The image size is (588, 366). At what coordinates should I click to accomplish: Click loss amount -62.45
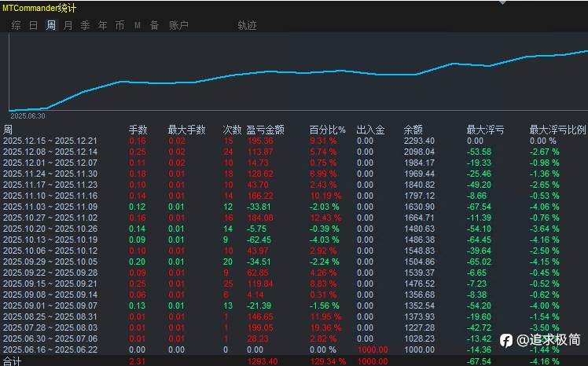259,240
